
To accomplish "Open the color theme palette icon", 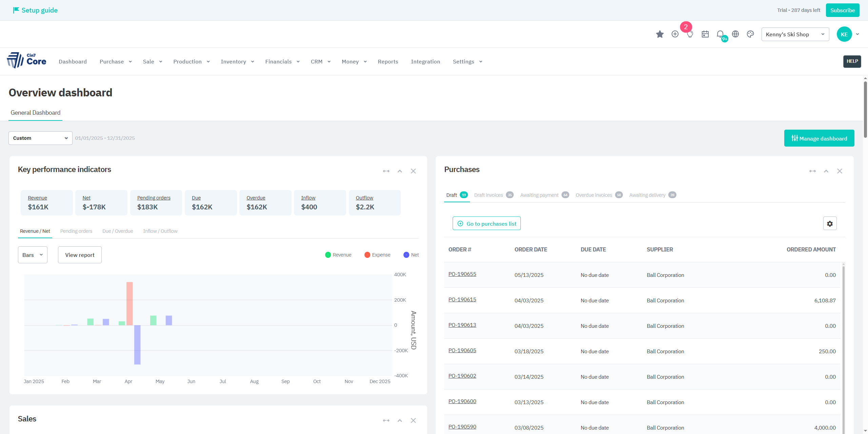I will (x=750, y=34).
